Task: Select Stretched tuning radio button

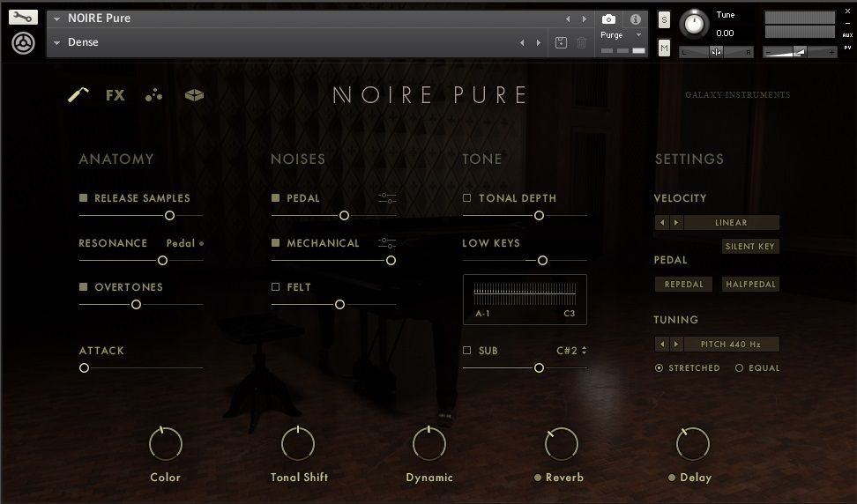Action: pos(659,368)
